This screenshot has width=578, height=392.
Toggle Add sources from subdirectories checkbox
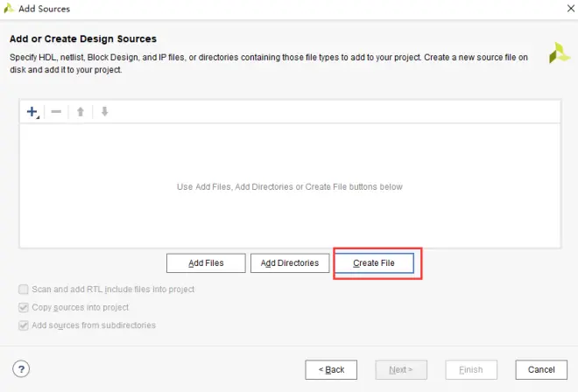point(24,325)
